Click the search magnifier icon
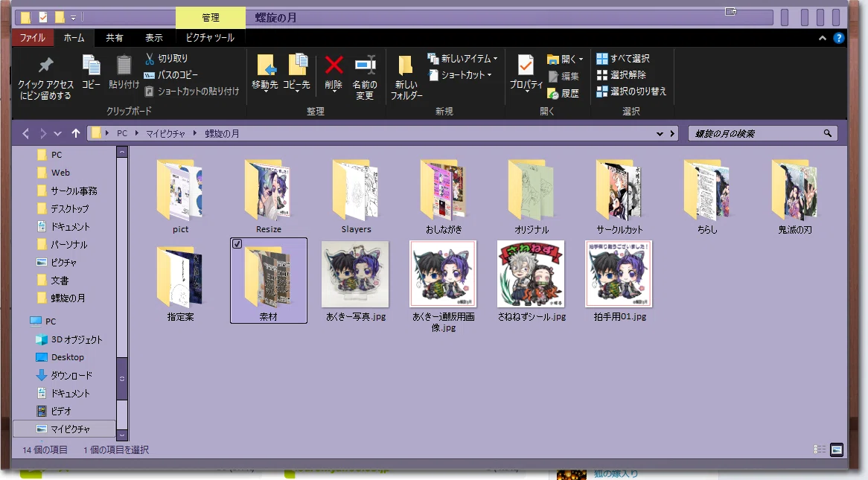868x480 pixels. 828,133
